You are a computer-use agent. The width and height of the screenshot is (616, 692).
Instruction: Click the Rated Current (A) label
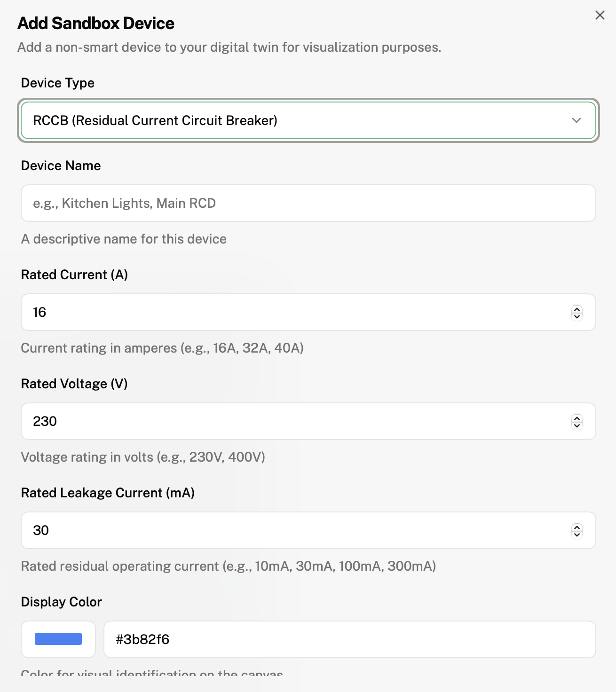pyautogui.click(x=74, y=275)
